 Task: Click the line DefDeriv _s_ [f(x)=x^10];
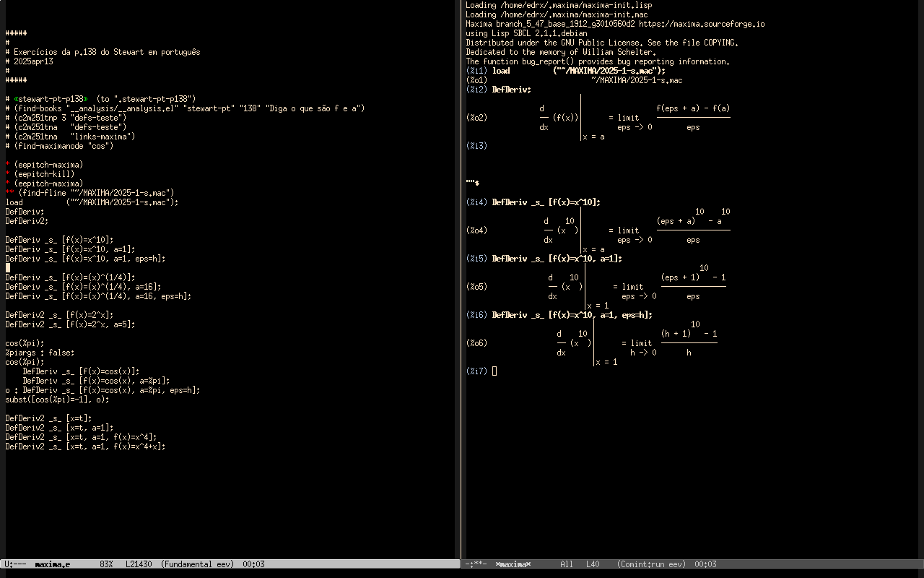pos(59,240)
